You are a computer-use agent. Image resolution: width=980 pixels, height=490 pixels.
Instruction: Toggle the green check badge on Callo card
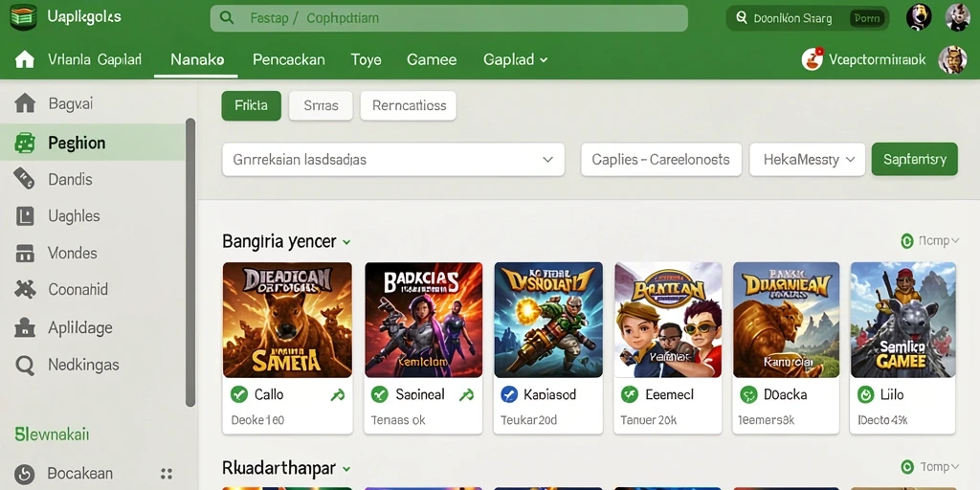coord(238,394)
